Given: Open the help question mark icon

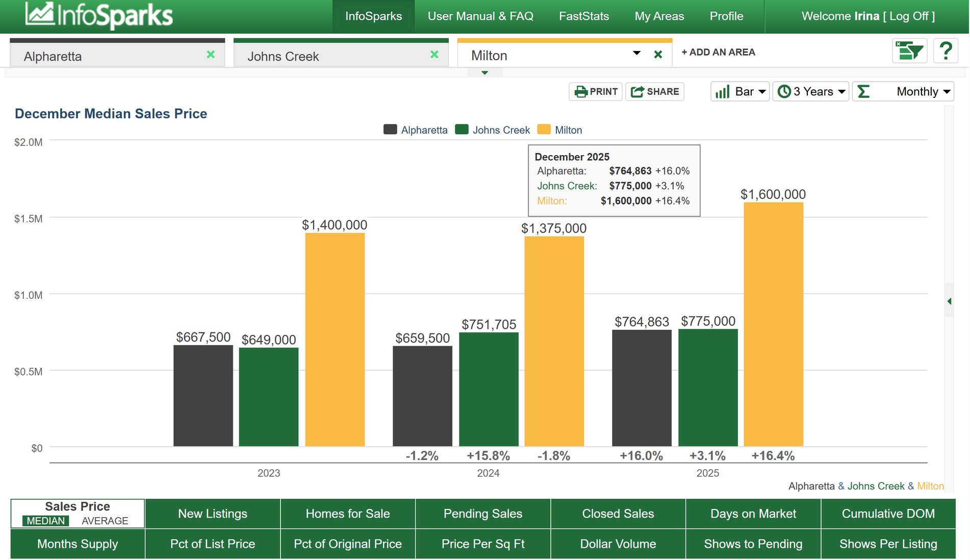Looking at the screenshot, I should point(946,51).
